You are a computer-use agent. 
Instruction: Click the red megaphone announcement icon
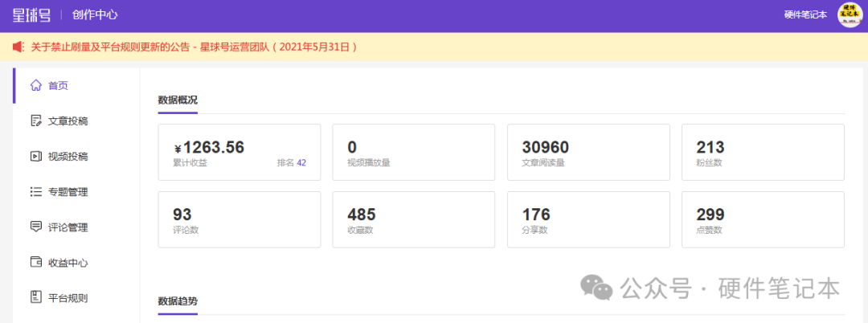[18, 47]
